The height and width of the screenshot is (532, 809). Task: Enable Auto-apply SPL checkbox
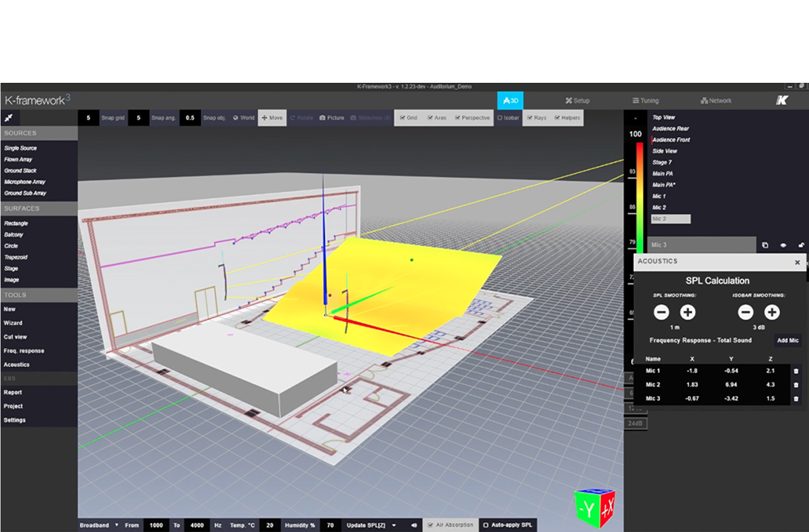[x=508, y=525]
